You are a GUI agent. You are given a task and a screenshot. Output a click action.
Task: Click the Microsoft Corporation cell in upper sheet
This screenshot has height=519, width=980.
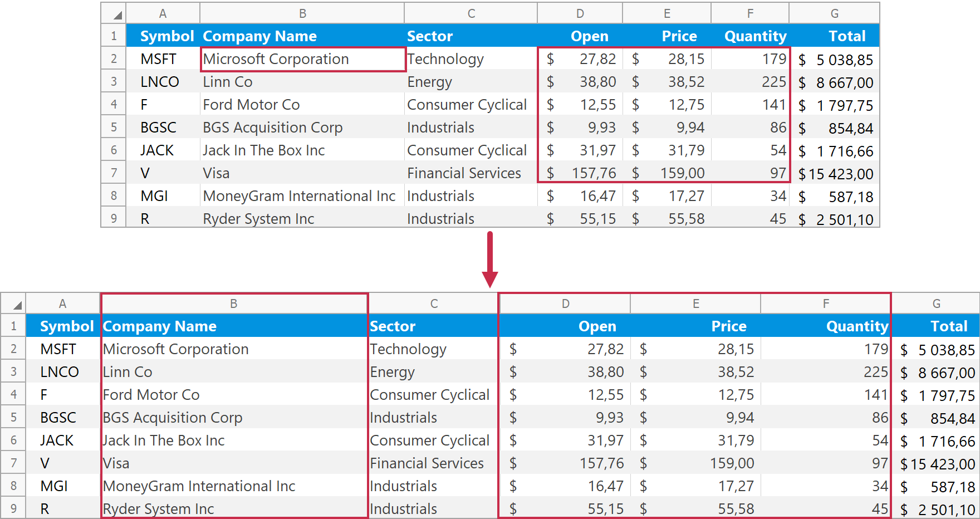pyautogui.click(x=302, y=59)
